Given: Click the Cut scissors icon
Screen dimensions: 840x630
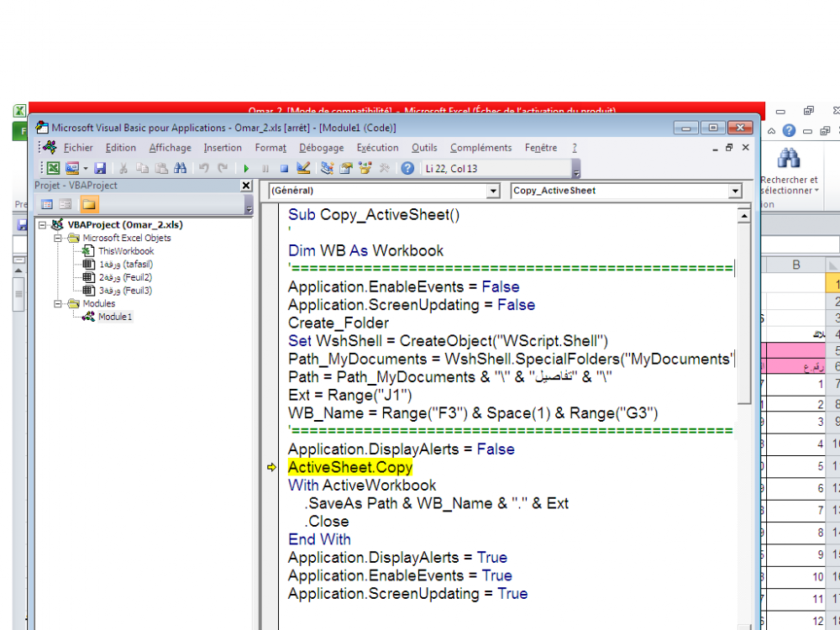Looking at the screenshot, I should [x=123, y=168].
